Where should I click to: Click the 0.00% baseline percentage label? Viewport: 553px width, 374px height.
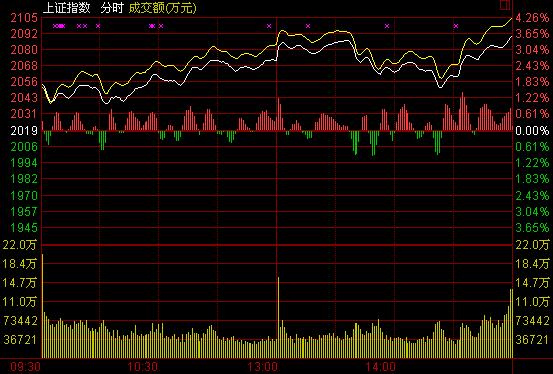click(533, 131)
